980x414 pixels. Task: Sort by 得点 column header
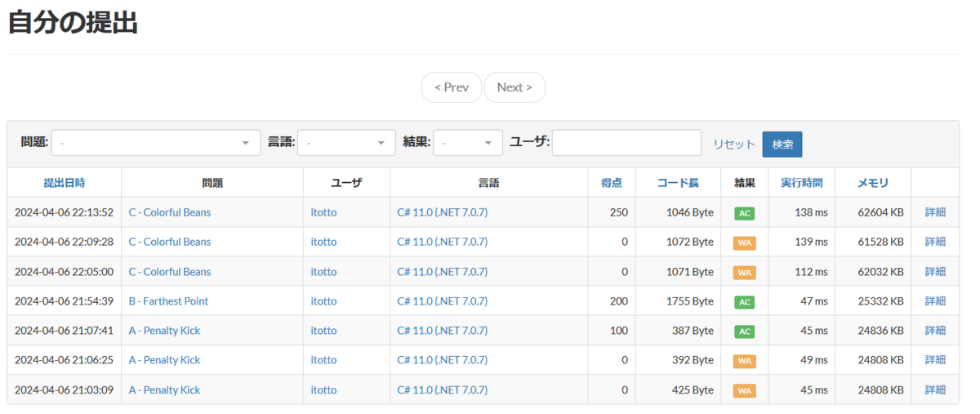click(x=612, y=183)
